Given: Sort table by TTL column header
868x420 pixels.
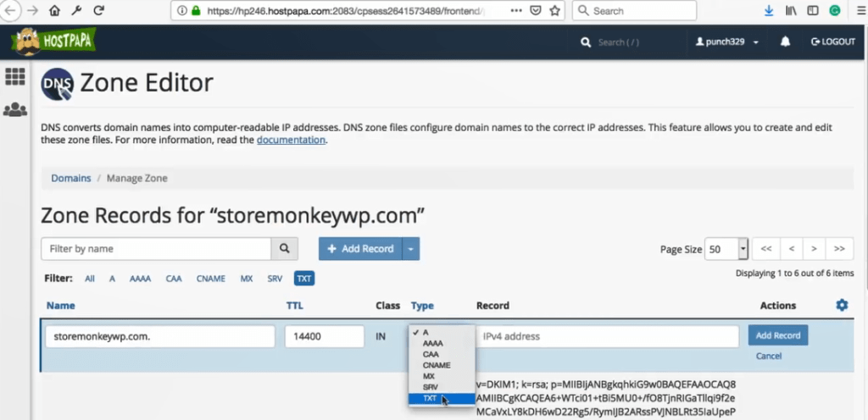Looking at the screenshot, I should click(x=294, y=306).
